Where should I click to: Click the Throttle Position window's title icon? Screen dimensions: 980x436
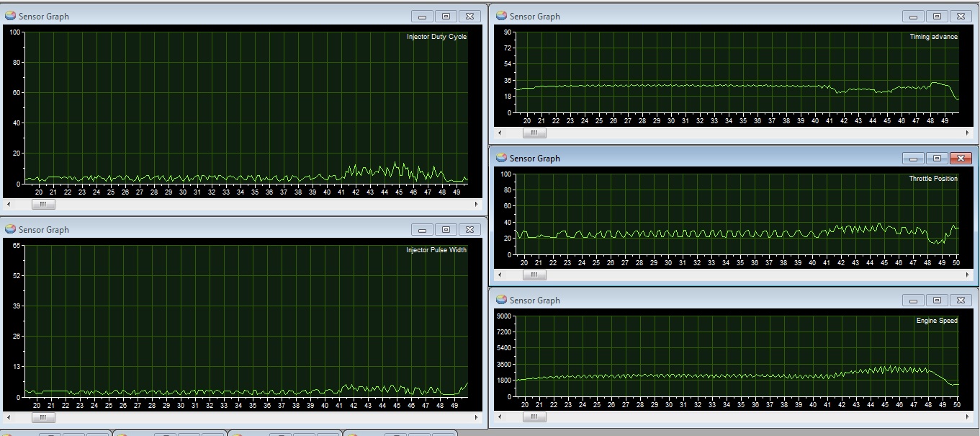pos(501,158)
